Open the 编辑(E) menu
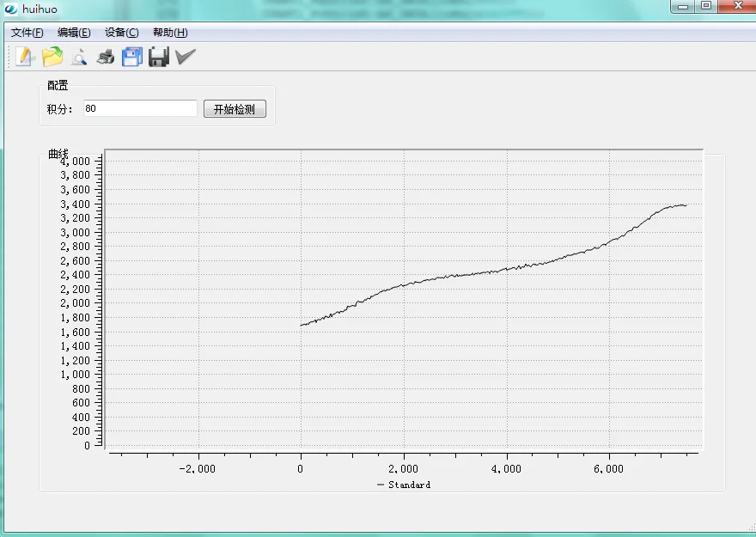 (74, 33)
